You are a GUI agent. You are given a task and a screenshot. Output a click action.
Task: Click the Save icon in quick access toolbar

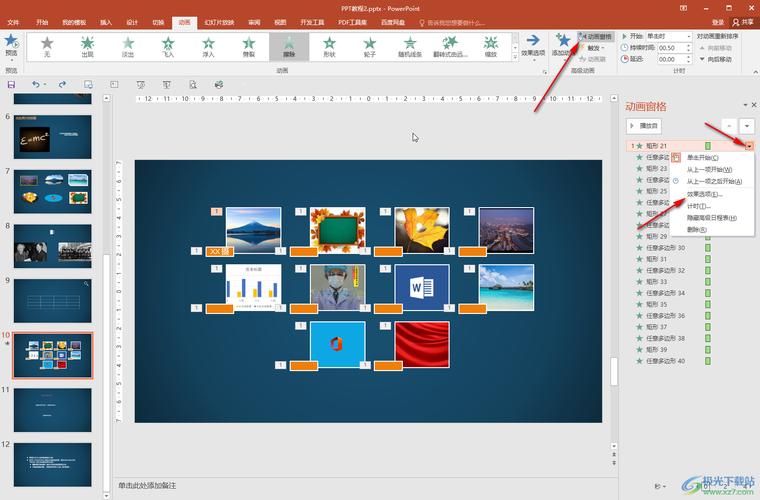tap(11, 84)
